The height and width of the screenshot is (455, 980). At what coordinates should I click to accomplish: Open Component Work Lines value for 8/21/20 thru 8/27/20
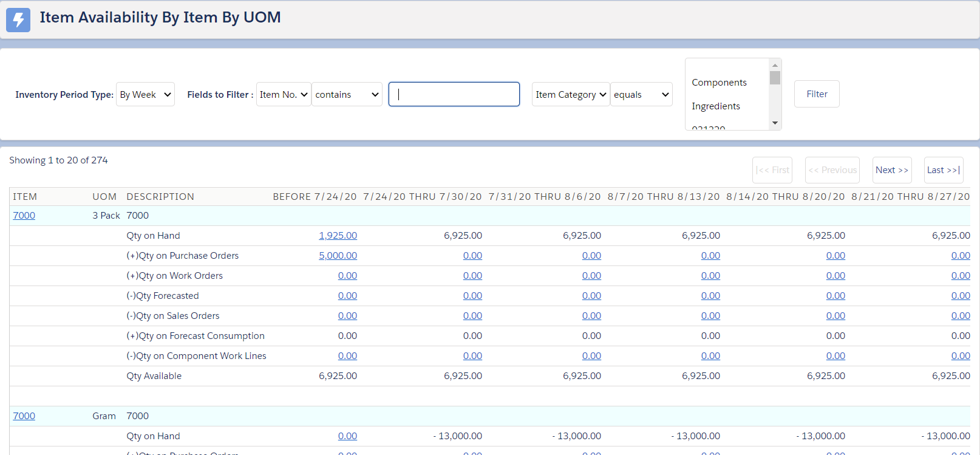(961, 356)
